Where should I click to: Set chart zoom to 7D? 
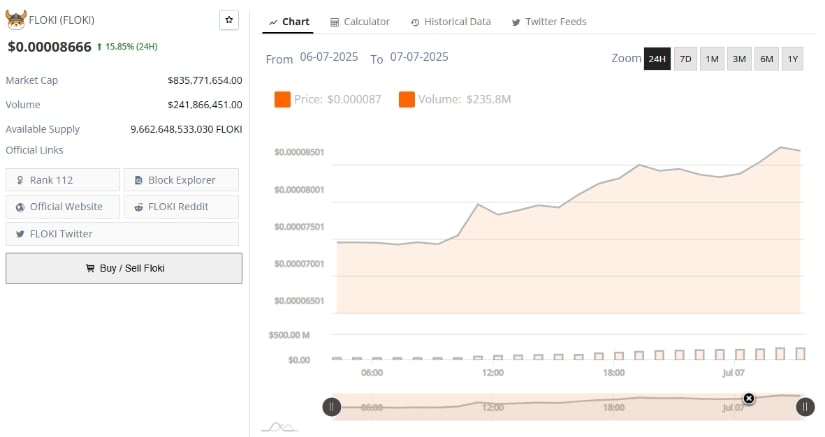coord(686,59)
